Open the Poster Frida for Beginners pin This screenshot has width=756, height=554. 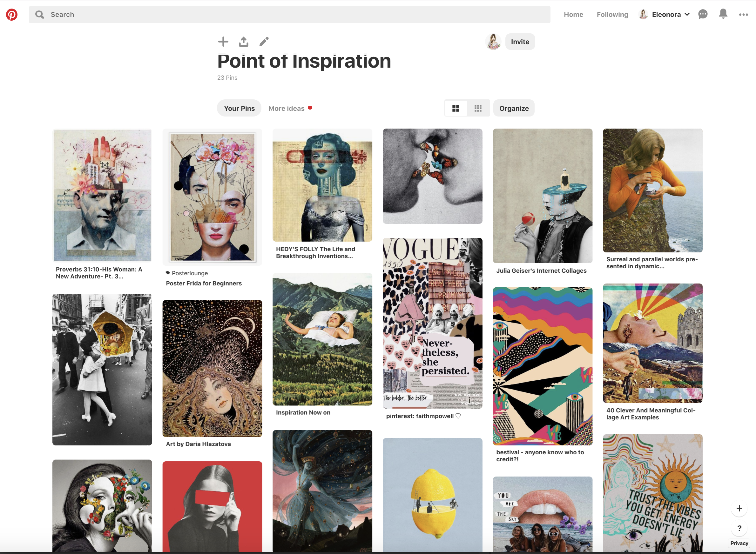tap(212, 198)
